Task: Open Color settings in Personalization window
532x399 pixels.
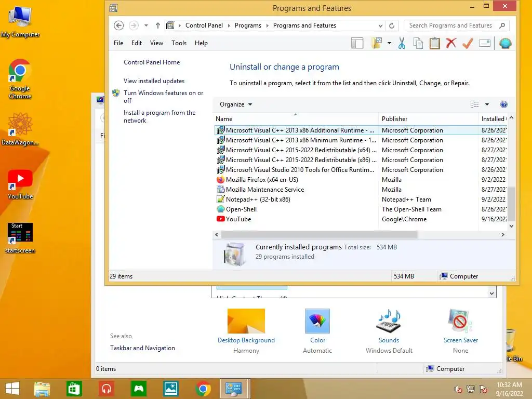Action: pyautogui.click(x=317, y=331)
